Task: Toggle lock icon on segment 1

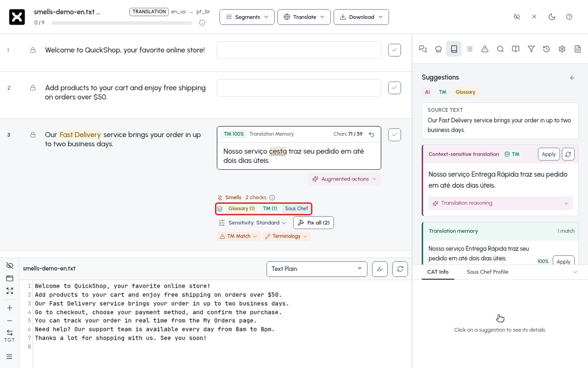Action: pyautogui.click(x=33, y=50)
